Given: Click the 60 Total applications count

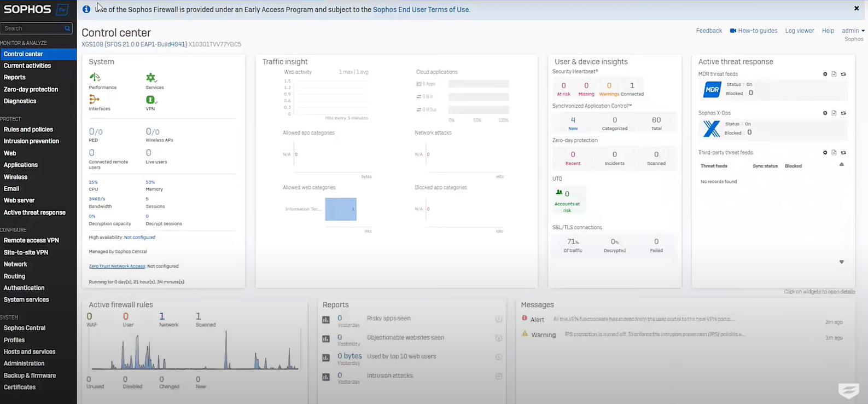Looking at the screenshot, I should pyautogui.click(x=656, y=123).
